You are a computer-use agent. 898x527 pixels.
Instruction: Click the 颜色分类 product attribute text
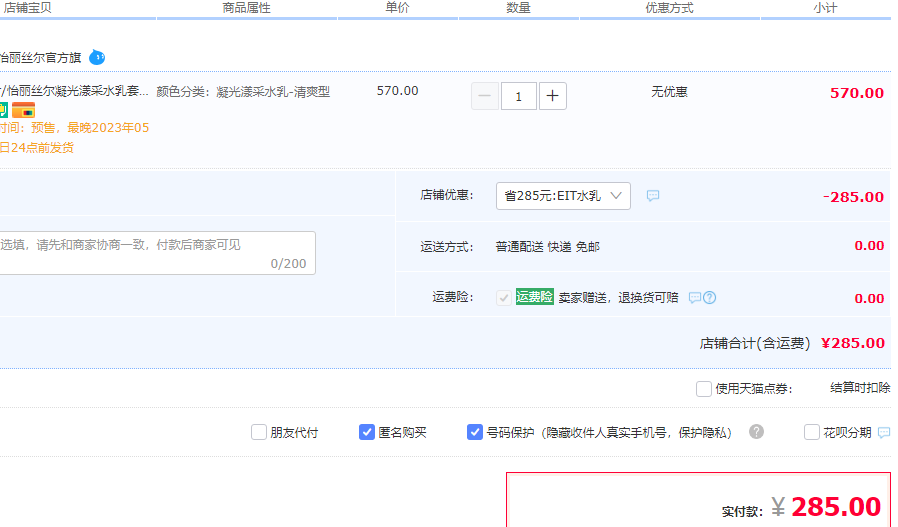[243, 92]
